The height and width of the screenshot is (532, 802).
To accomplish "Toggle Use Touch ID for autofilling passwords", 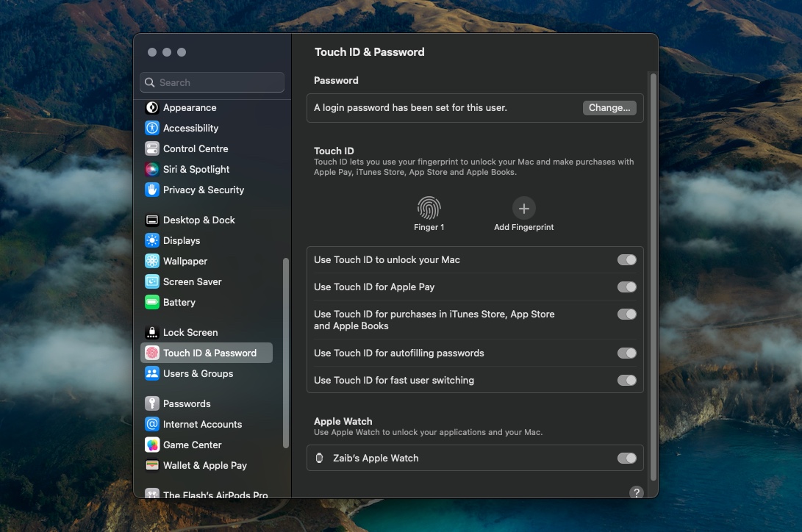I will [626, 353].
